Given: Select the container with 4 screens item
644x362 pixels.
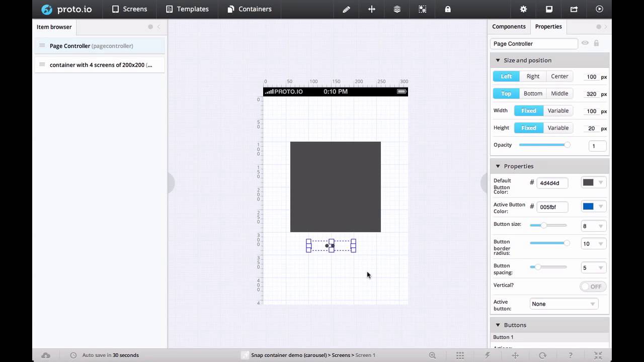Looking at the screenshot, I should click(x=101, y=65).
